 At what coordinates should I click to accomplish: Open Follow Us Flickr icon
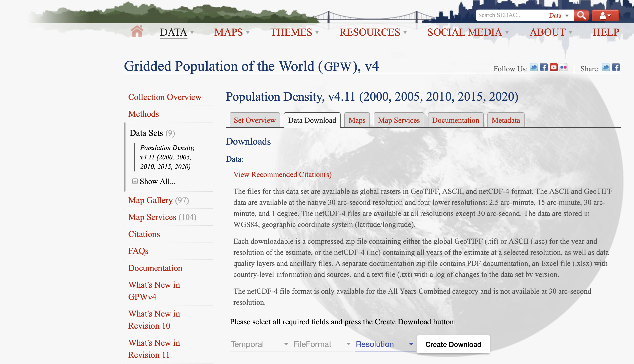coord(563,68)
